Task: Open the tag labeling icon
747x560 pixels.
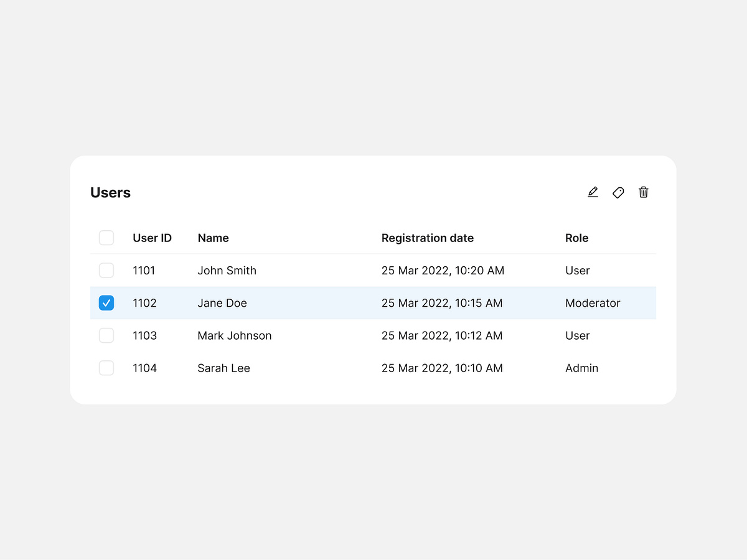Action: click(618, 192)
